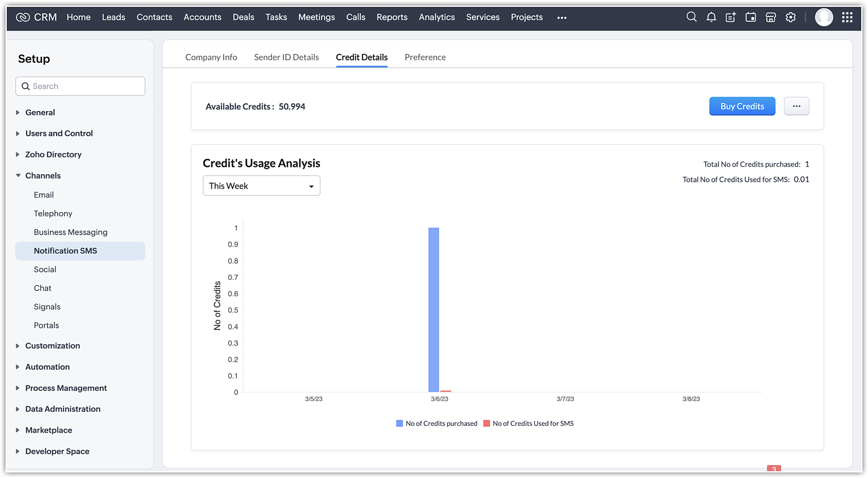Image resolution: width=868 pixels, height=478 pixels.
Task: Switch to Sender ID Details tab
Action: 286,57
